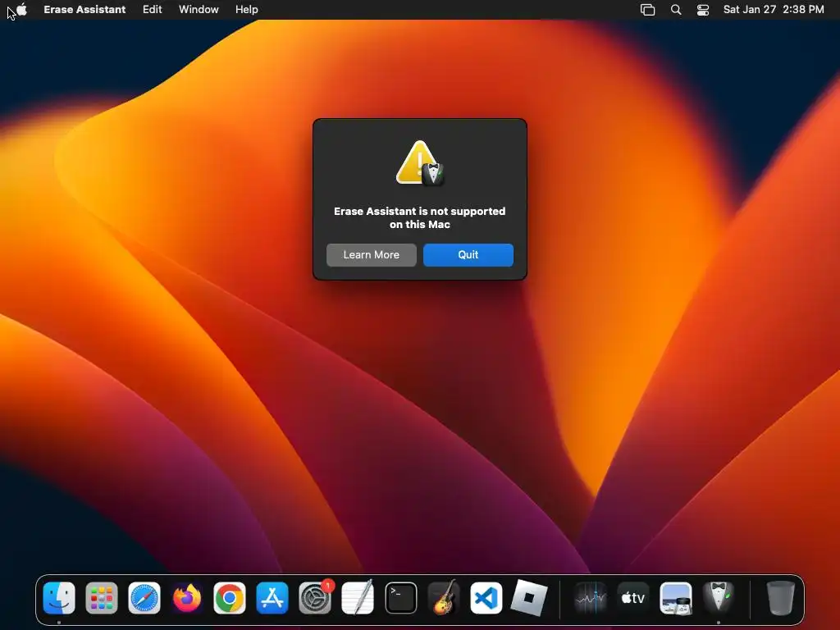Open the Erase Assistant app menu
This screenshot has width=840, height=630.
click(x=84, y=10)
